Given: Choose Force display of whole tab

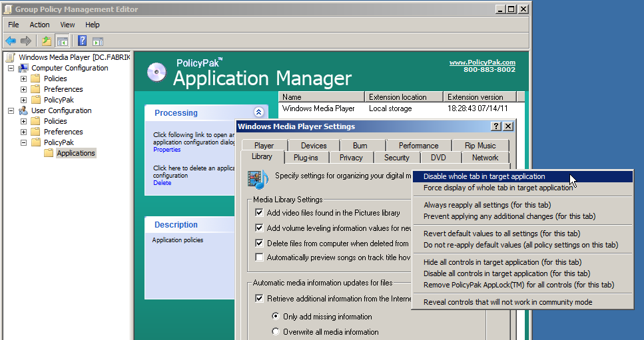Looking at the screenshot, I should coord(522,188).
